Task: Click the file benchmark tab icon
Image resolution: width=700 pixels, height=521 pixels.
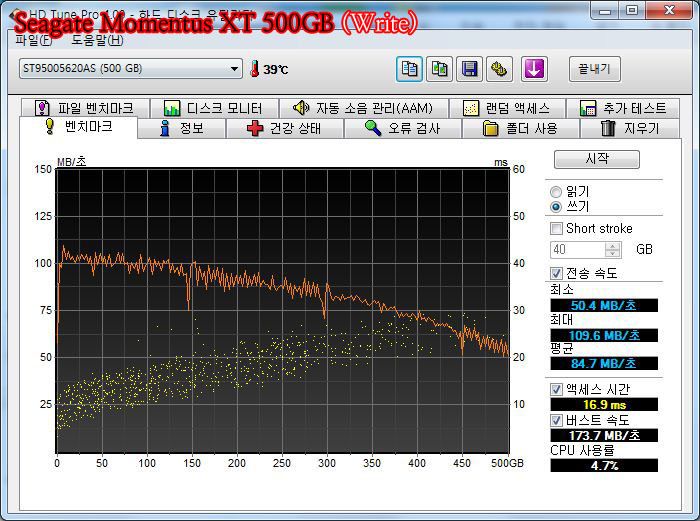Action: click(42, 108)
